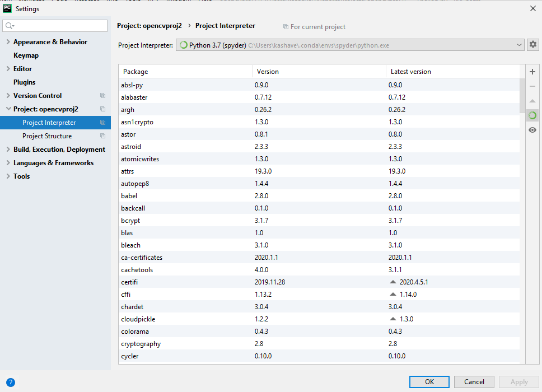The height and width of the screenshot is (392, 542).
Task: Click the upgrade arrow next to certifi 2020.4.5.1
Action: click(393, 282)
